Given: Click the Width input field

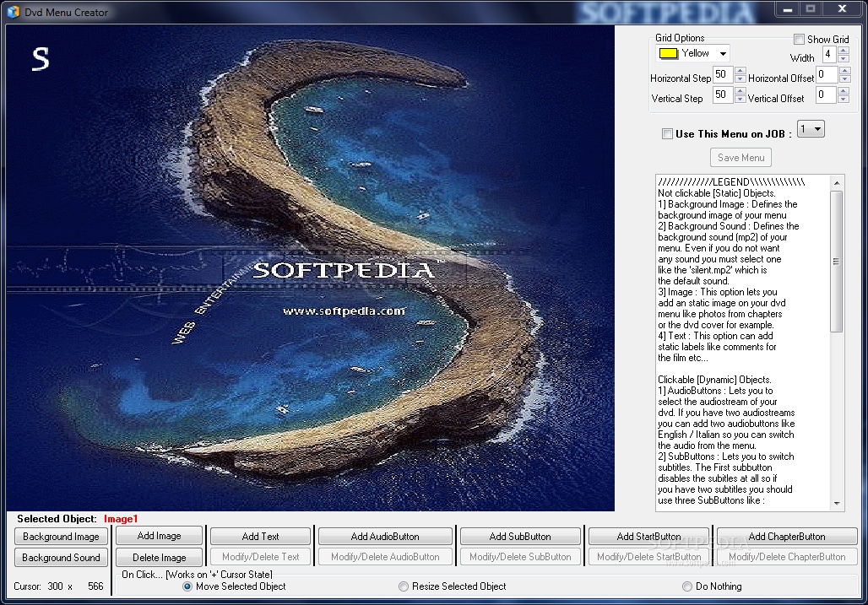Looking at the screenshot, I should (829, 54).
